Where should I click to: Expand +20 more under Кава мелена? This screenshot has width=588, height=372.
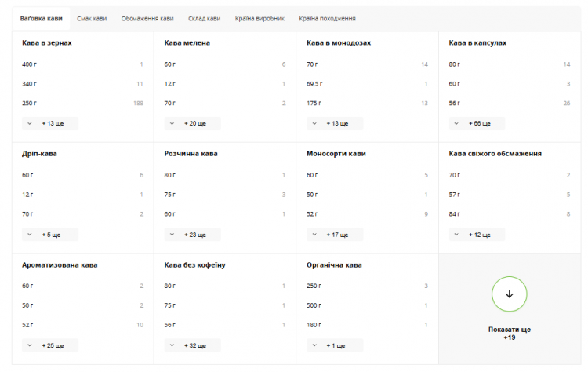pyautogui.click(x=192, y=123)
